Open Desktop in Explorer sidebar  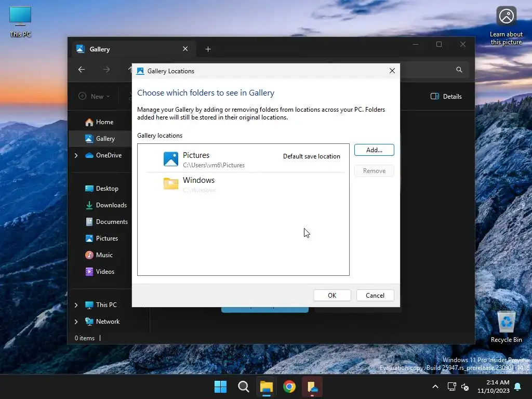tap(102, 189)
